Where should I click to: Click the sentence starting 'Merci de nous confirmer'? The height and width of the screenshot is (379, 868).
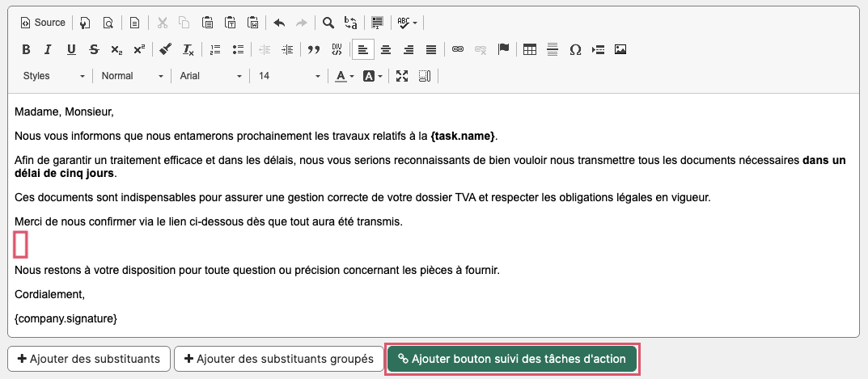(209, 222)
